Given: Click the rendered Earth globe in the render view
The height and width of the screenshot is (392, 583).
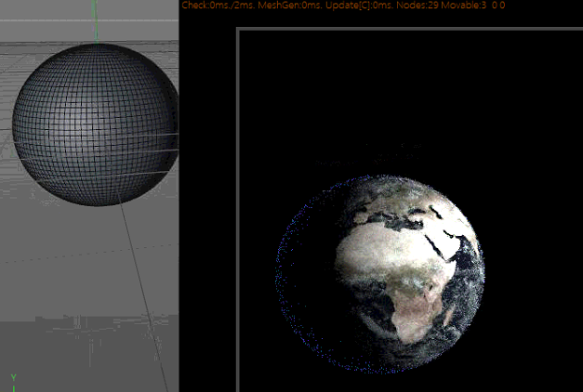Looking at the screenshot, I should (x=380, y=274).
